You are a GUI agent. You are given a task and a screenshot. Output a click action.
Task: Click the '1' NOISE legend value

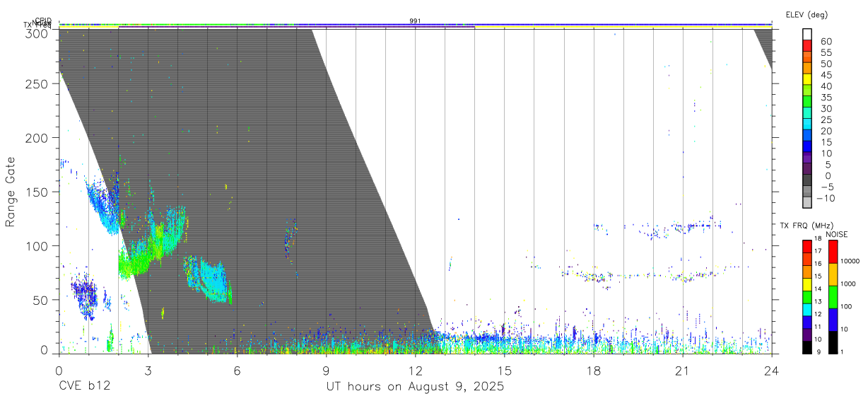pyautogui.click(x=841, y=351)
